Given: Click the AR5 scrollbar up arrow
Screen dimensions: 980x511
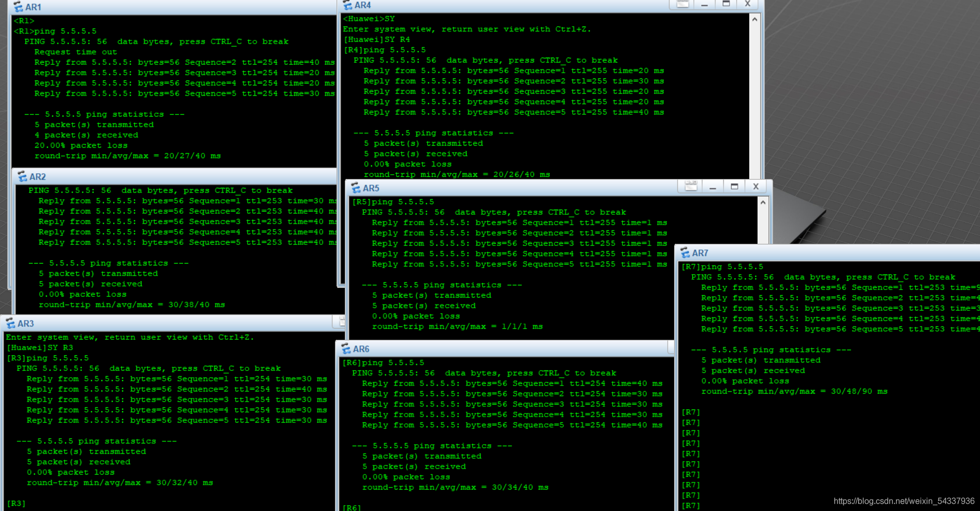Looking at the screenshot, I should point(763,203).
